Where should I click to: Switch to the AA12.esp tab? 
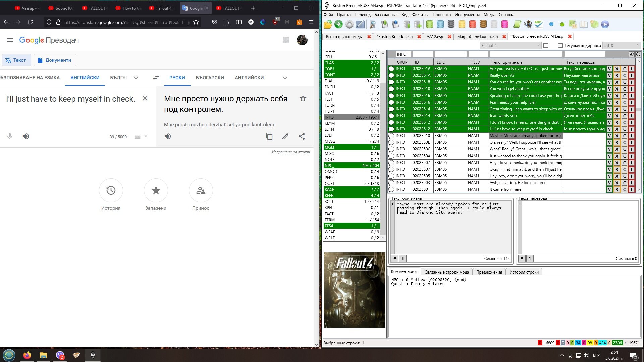tap(435, 37)
